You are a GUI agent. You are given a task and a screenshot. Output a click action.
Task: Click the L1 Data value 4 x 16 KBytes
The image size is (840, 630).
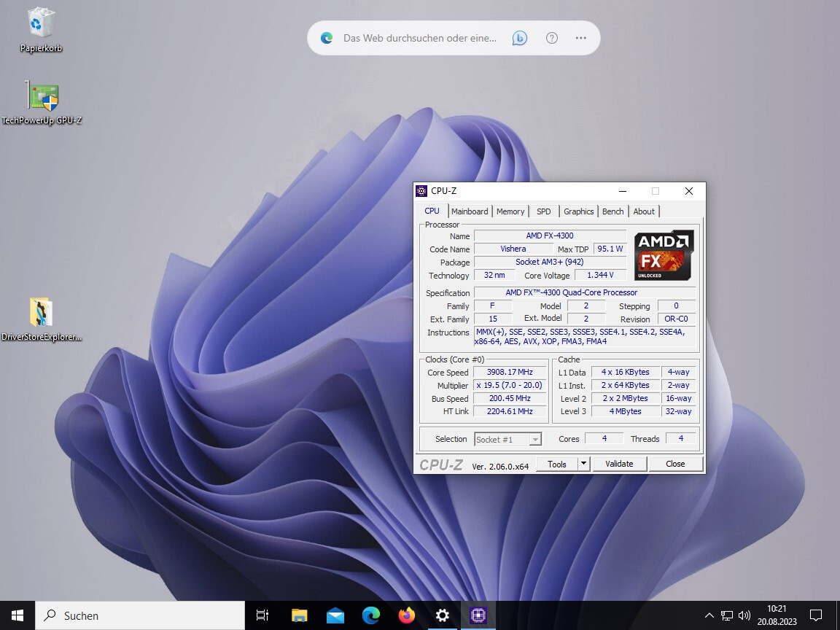tap(625, 373)
